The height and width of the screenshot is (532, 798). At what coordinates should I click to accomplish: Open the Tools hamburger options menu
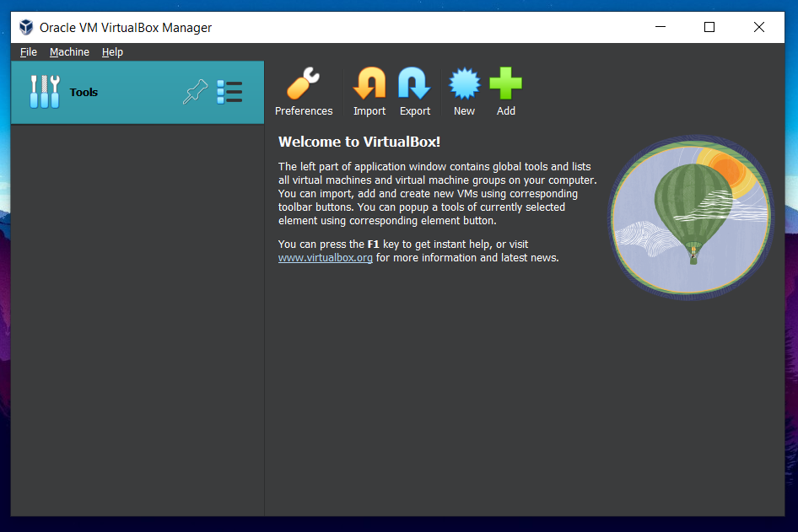pyautogui.click(x=229, y=91)
